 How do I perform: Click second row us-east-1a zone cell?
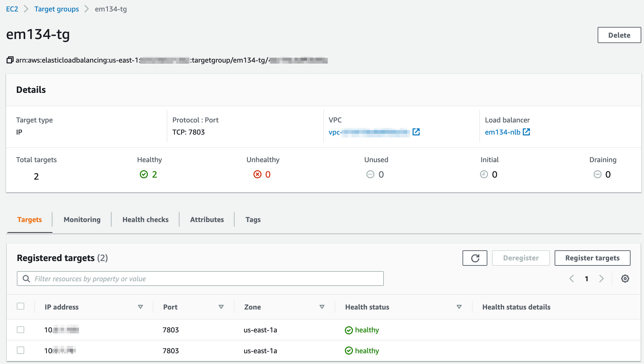[x=260, y=351]
